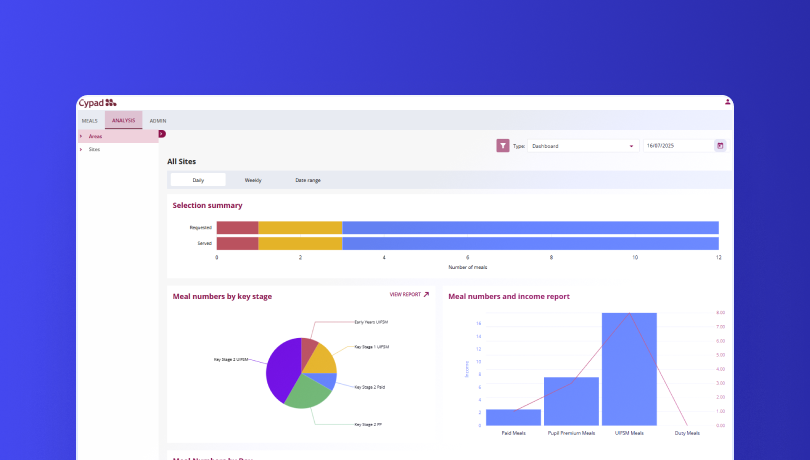Image resolution: width=810 pixels, height=460 pixels.
Task: Click the Cypad logo
Action: point(97,102)
